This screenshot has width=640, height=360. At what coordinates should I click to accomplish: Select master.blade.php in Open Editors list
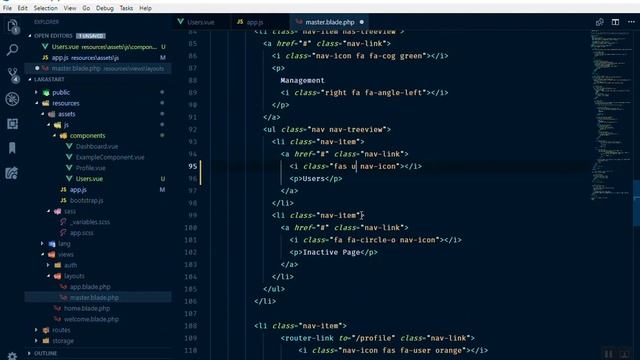click(98, 69)
